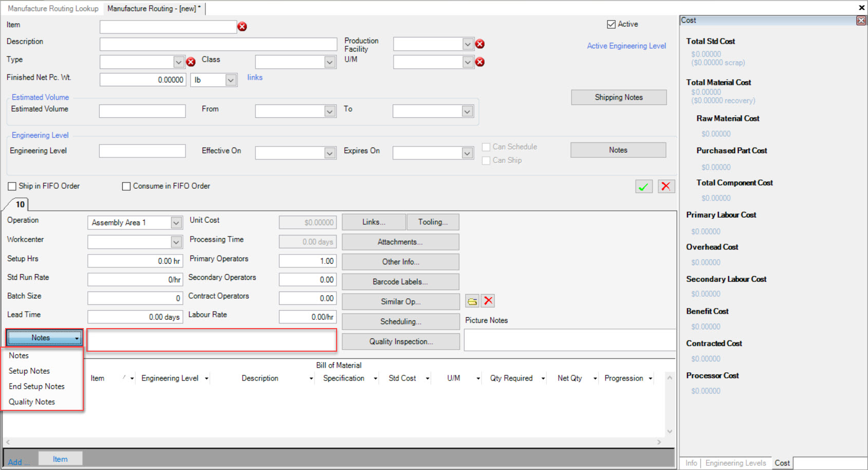Click the Bill of Material horizontal scrollbar right arrow
Image resolution: width=868 pixels, height=470 pixels.
pos(659,442)
